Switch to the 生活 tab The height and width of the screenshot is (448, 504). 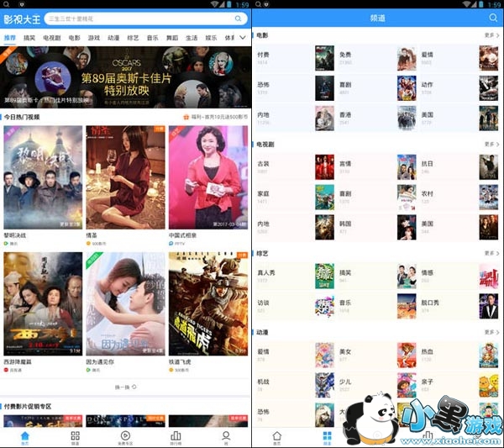[x=192, y=38]
